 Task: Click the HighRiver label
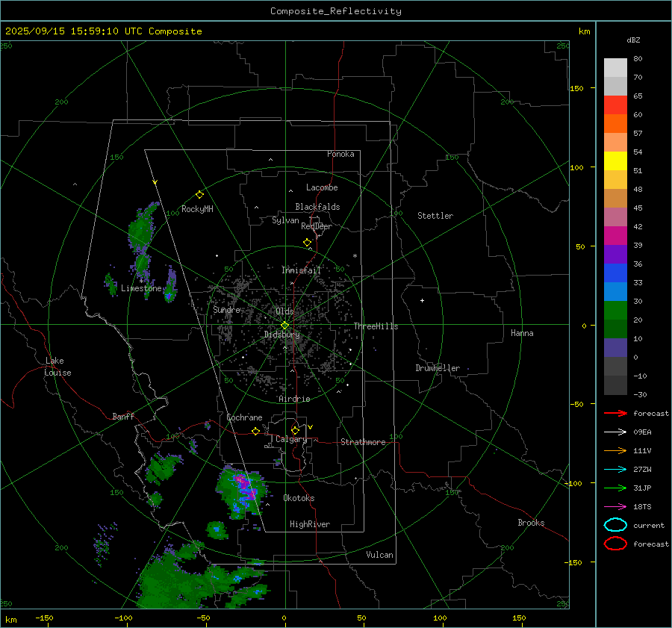tap(310, 524)
